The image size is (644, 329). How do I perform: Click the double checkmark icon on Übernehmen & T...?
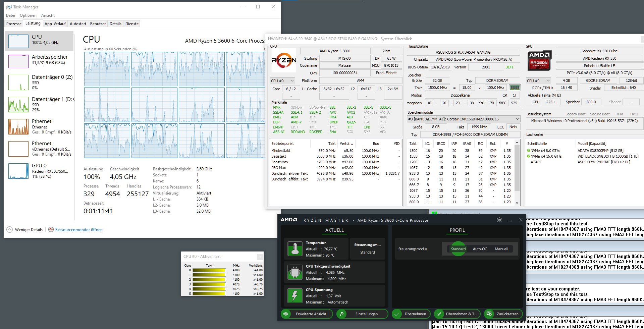pyautogui.click(x=439, y=314)
